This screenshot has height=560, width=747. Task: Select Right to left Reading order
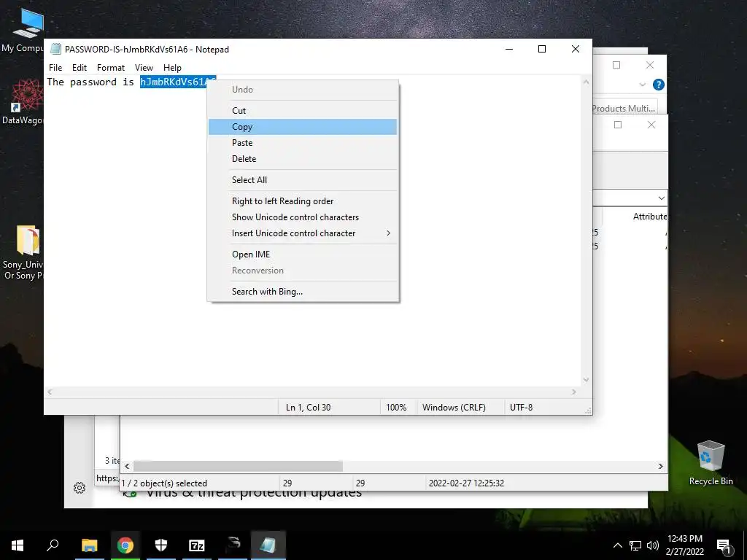[303, 201]
